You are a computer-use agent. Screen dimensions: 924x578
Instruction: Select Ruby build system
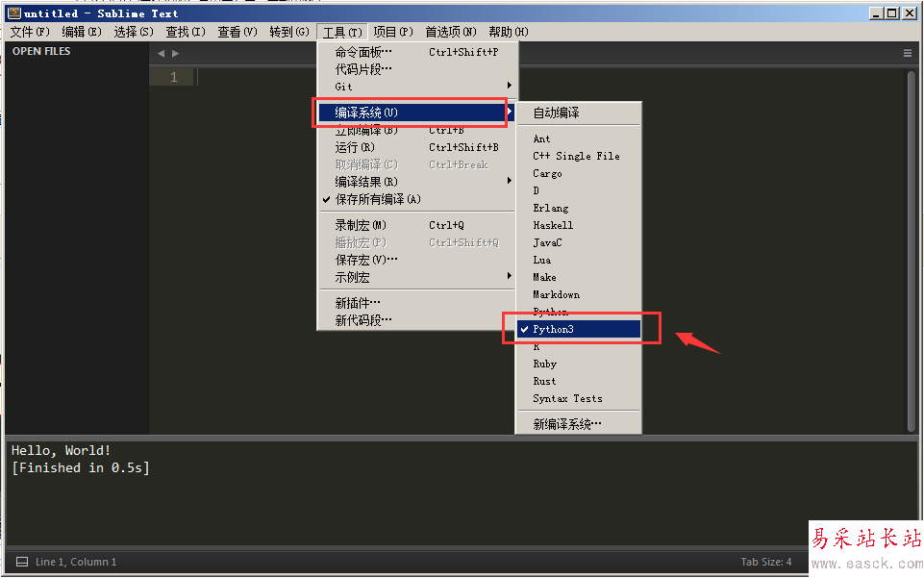(579, 364)
